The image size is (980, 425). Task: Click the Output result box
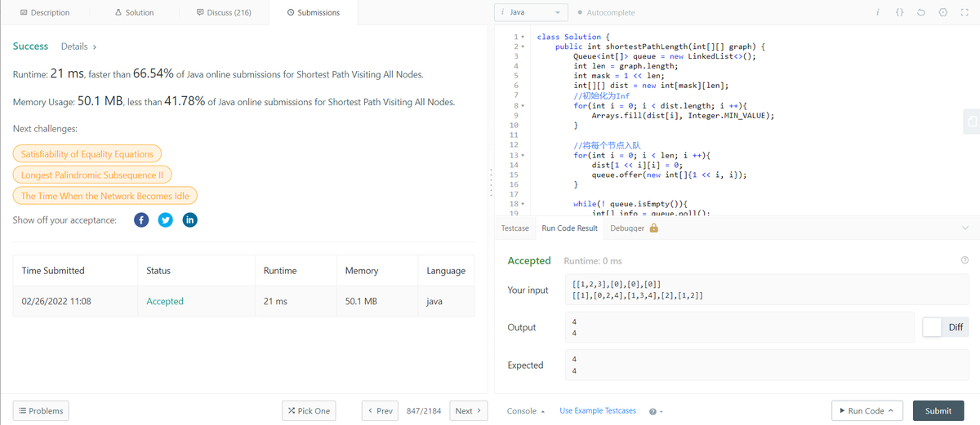(739, 327)
